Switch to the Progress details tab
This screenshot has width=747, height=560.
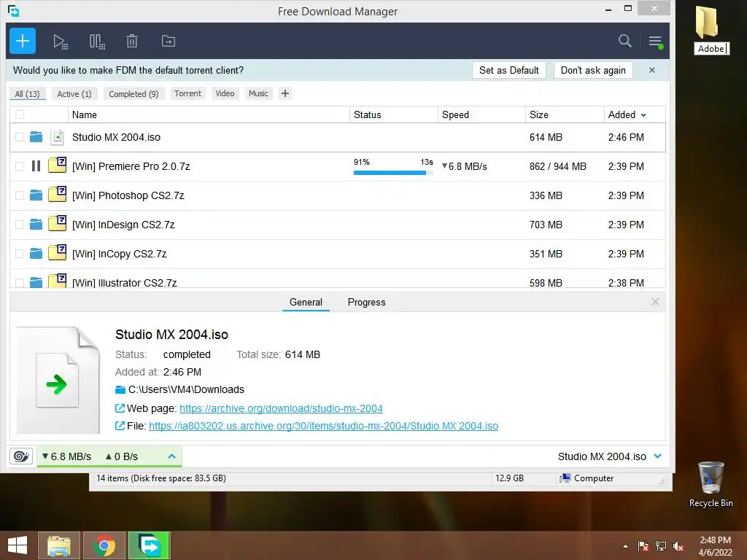pos(366,303)
